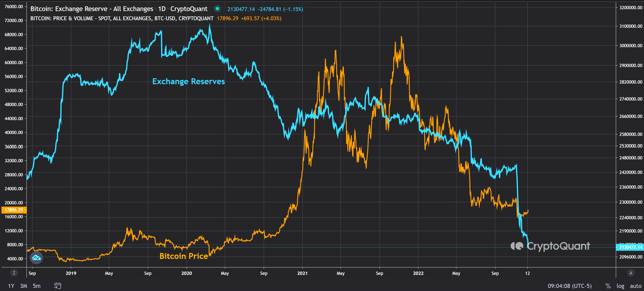Click the 48000.00 left axis label
The image size is (644, 291).
pyautogui.click(x=14, y=104)
